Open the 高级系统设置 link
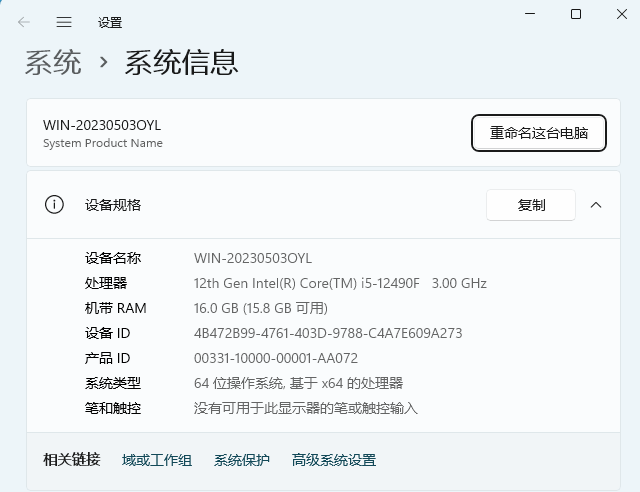Viewport: 640px width, 492px height. coord(334,460)
